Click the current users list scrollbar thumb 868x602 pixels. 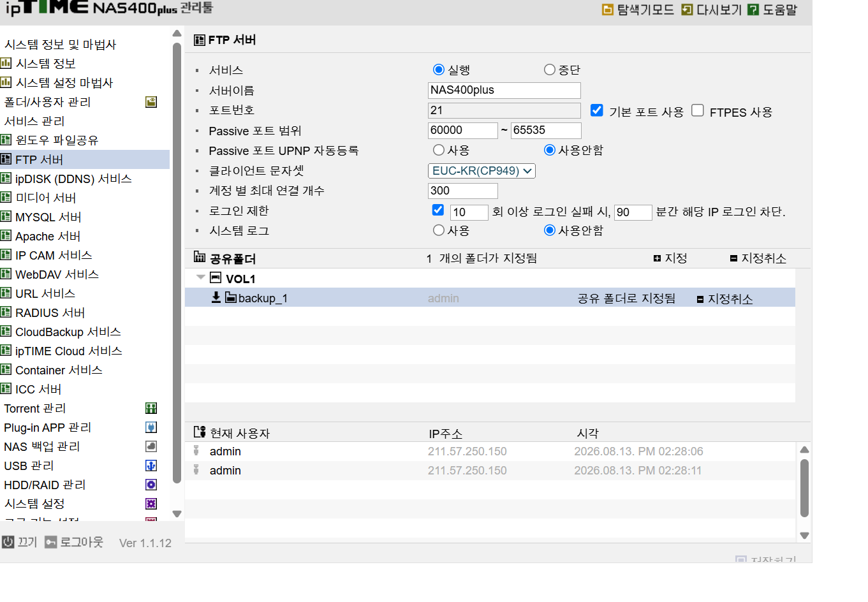804,488
